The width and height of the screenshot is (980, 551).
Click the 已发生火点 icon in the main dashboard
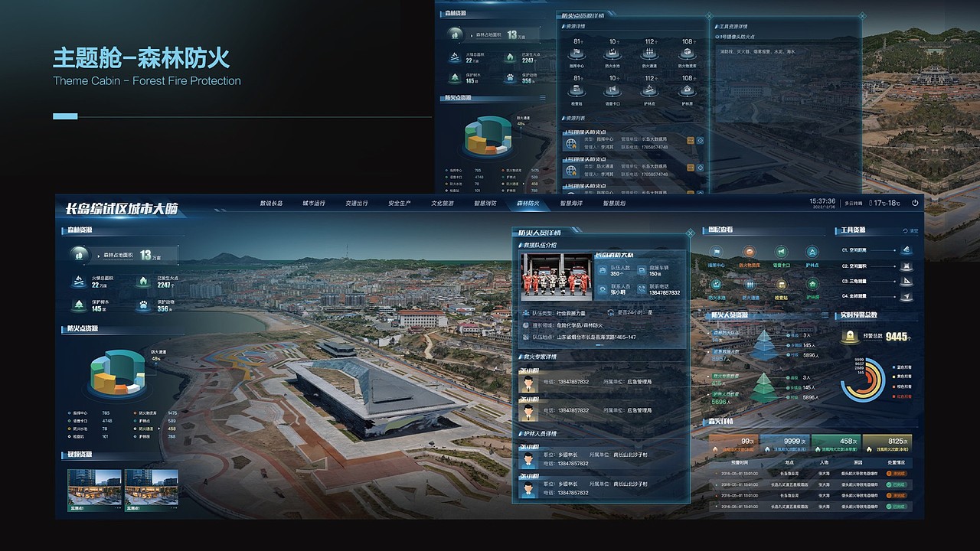[x=143, y=282]
